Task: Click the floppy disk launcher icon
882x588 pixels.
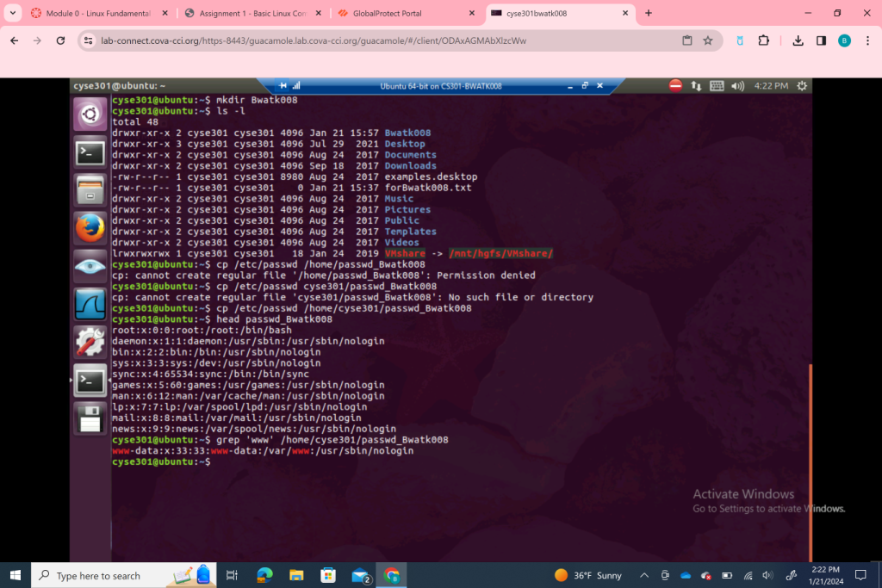Action: click(90, 418)
